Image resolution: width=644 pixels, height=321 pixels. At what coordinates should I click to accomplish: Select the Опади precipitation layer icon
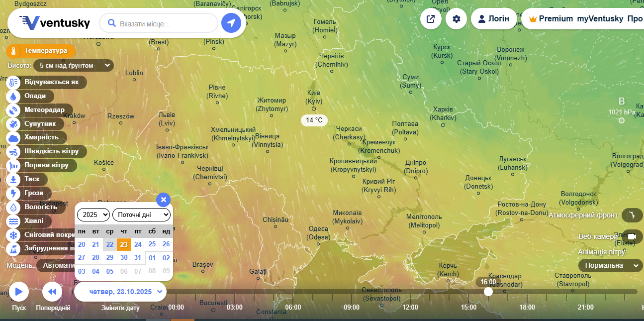click(13, 96)
